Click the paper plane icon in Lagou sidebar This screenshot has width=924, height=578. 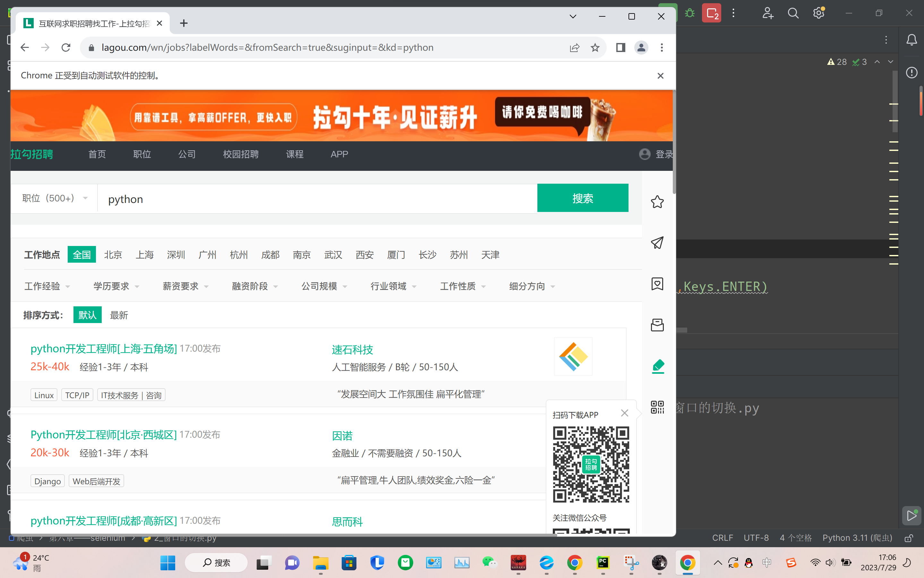[657, 242]
